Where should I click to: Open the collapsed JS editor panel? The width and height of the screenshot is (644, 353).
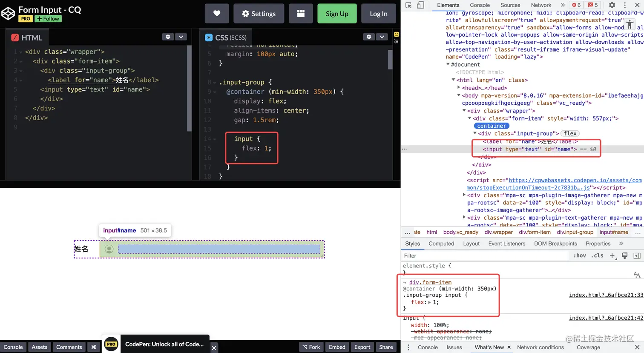397,37
